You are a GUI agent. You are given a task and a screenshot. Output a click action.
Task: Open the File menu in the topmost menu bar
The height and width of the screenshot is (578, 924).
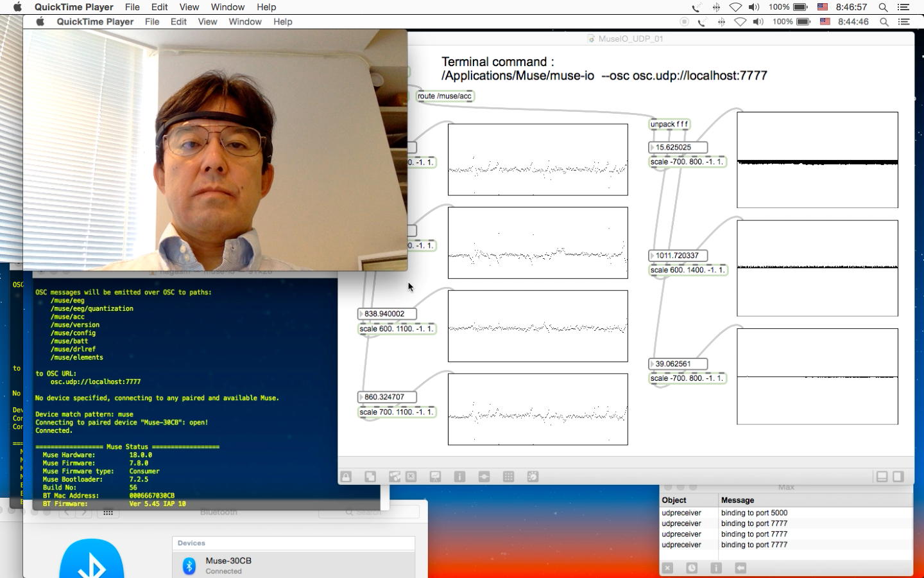click(132, 7)
